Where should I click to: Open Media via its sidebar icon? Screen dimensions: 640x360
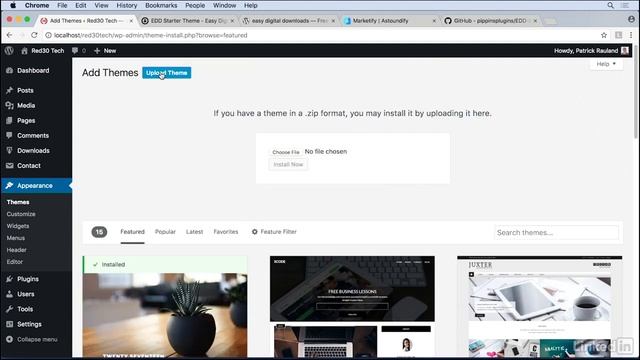tap(9, 105)
